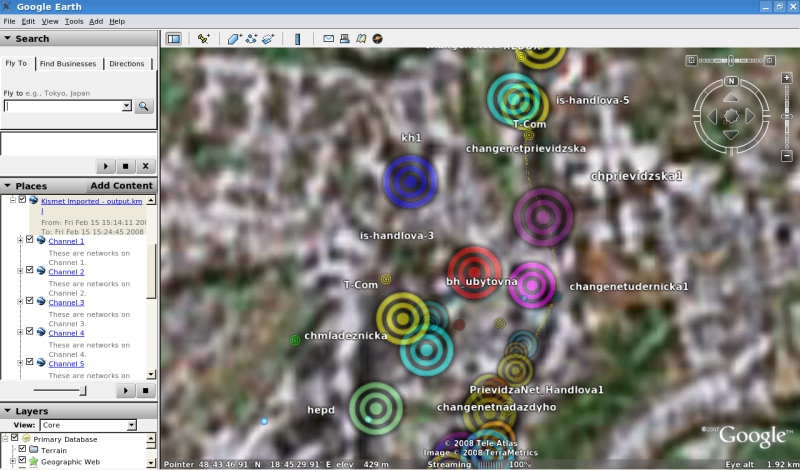The image size is (800, 470).
Task: Uncheck the Kismet Imported checkbox
Action: (x=22, y=200)
